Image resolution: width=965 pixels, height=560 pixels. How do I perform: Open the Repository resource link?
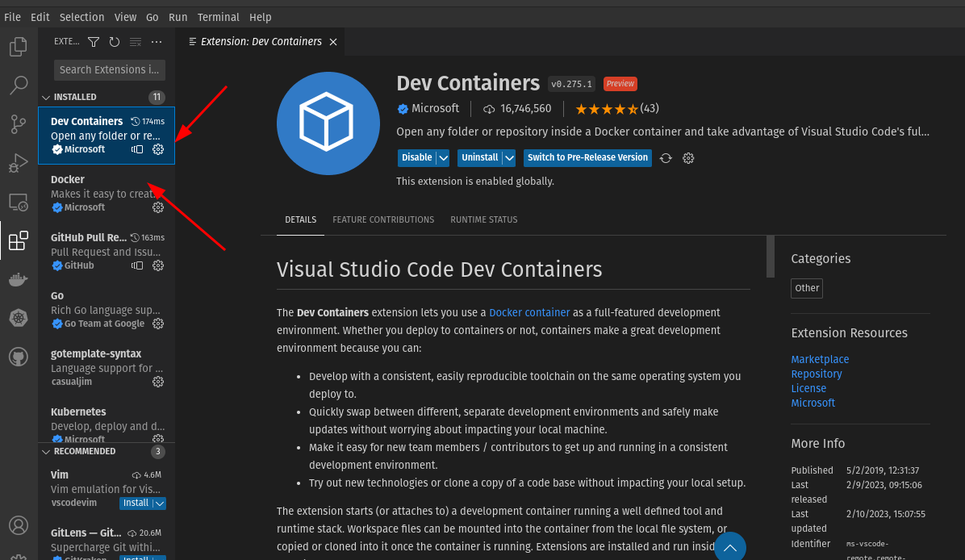pyautogui.click(x=816, y=374)
